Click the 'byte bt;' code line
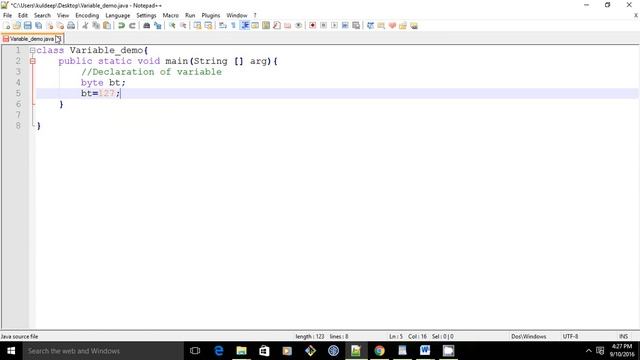640x360 pixels. pyautogui.click(x=103, y=82)
